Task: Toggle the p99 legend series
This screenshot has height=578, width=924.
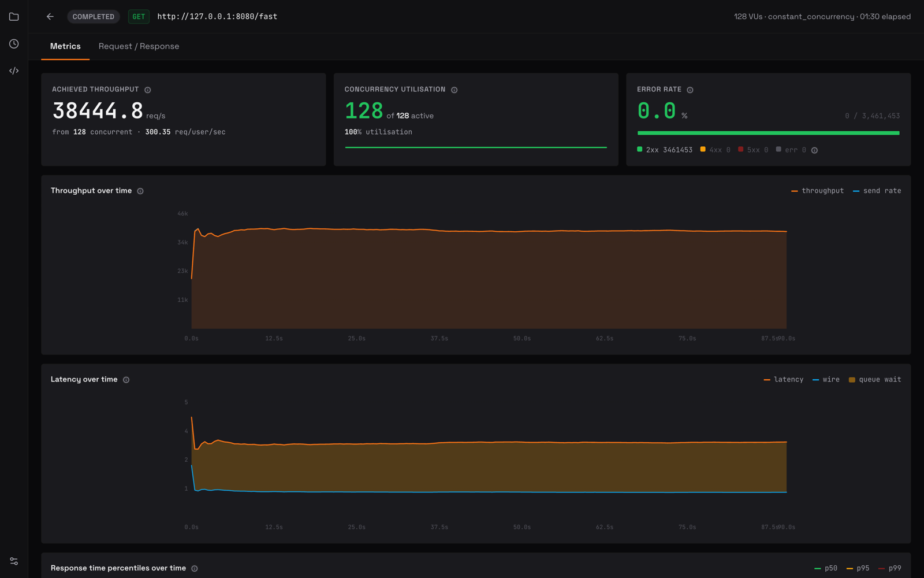Action: pos(889,568)
